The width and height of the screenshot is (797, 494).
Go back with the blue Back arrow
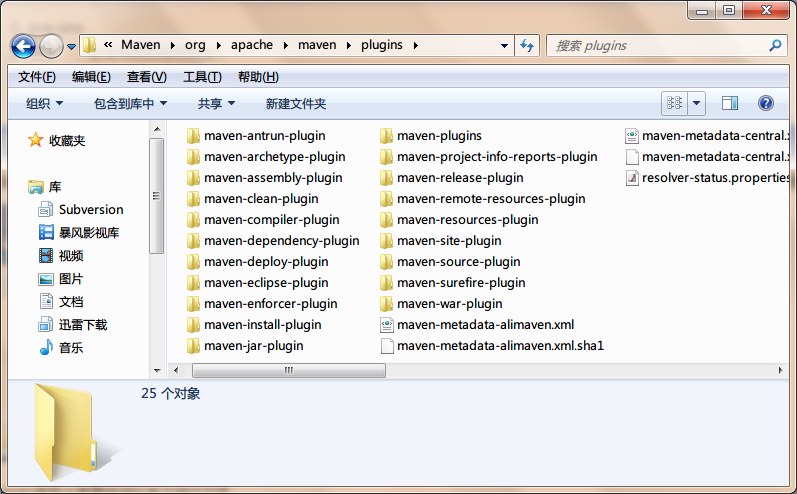click(23, 47)
